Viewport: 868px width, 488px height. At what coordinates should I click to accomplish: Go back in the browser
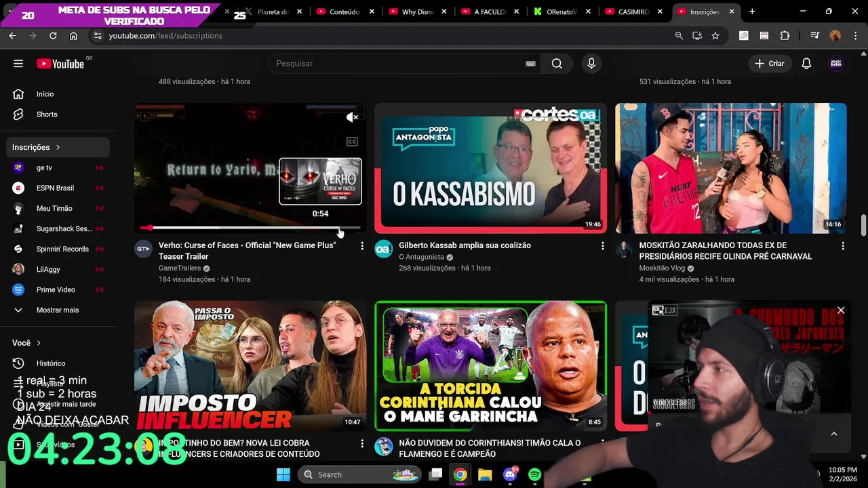(12, 36)
